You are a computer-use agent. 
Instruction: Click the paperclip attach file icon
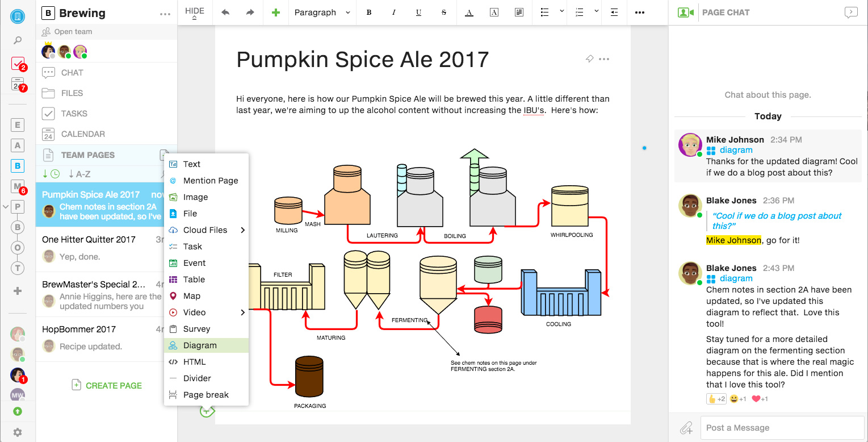click(x=686, y=428)
